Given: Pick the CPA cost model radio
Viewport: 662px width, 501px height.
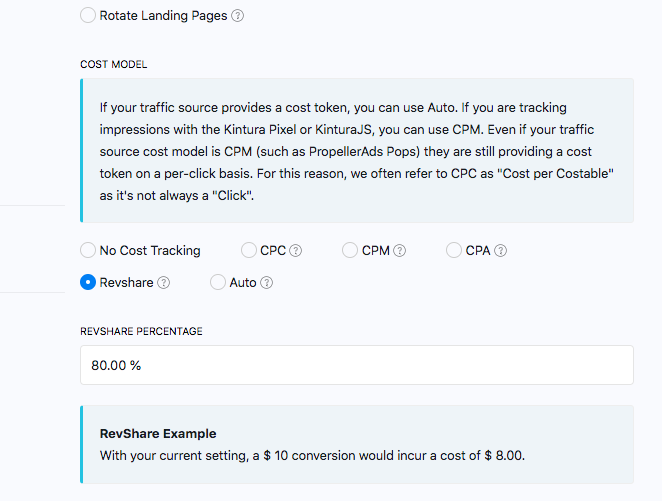Looking at the screenshot, I should click(454, 251).
